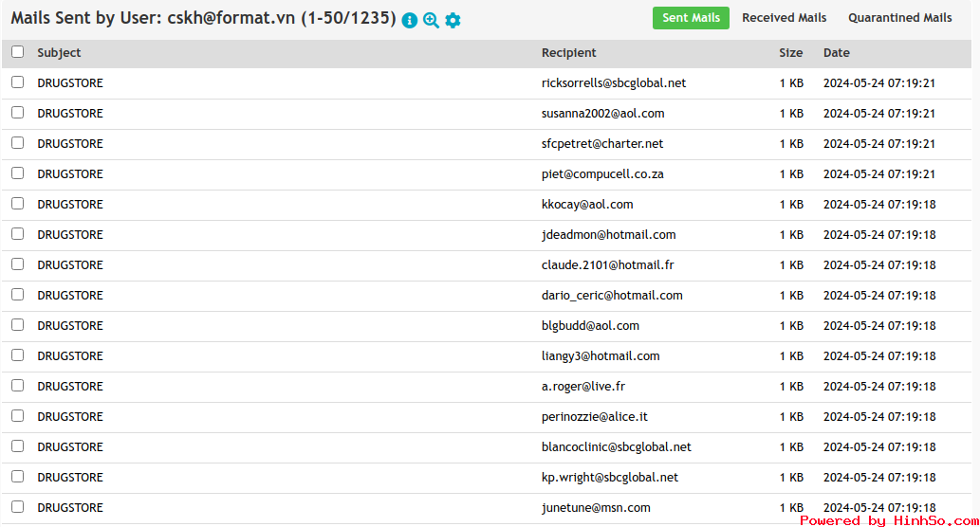Click recipient claude.2101@hotmail.fr
The width and height of the screenshot is (980, 527).
coord(607,265)
